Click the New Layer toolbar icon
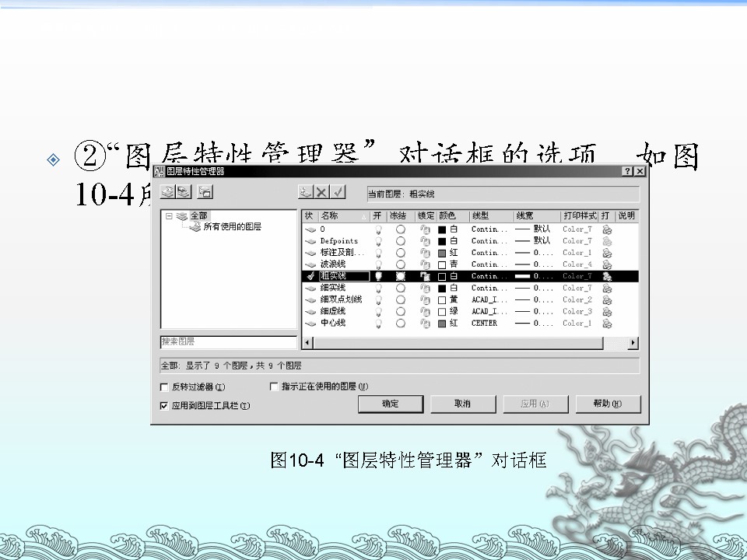 click(x=306, y=192)
